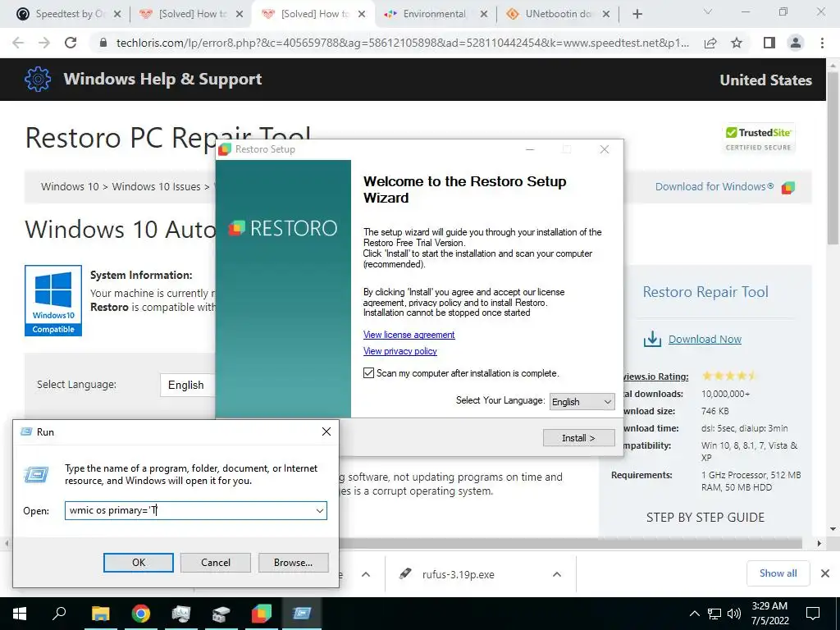Close the downloads bar
Image resolution: width=840 pixels, height=630 pixels.
click(825, 573)
